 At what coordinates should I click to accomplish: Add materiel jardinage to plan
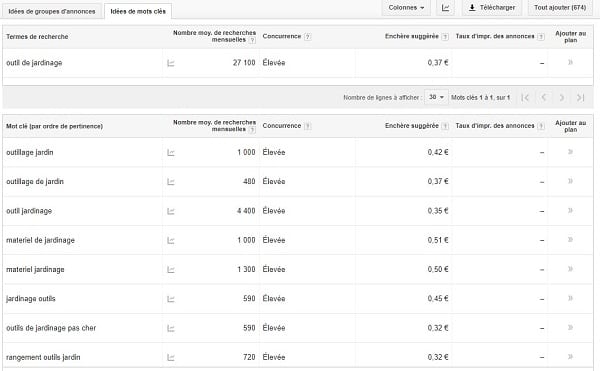click(x=570, y=269)
